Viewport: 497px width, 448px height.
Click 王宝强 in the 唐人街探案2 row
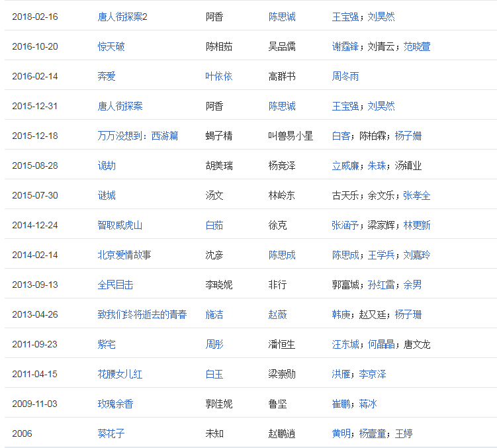(345, 17)
